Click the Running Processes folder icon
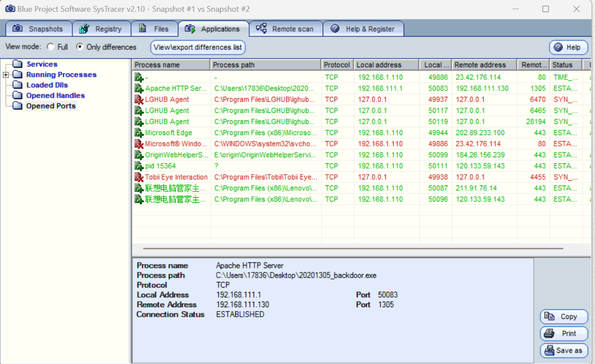This screenshot has width=595, height=364. pyautogui.click(x=17, y=74)
